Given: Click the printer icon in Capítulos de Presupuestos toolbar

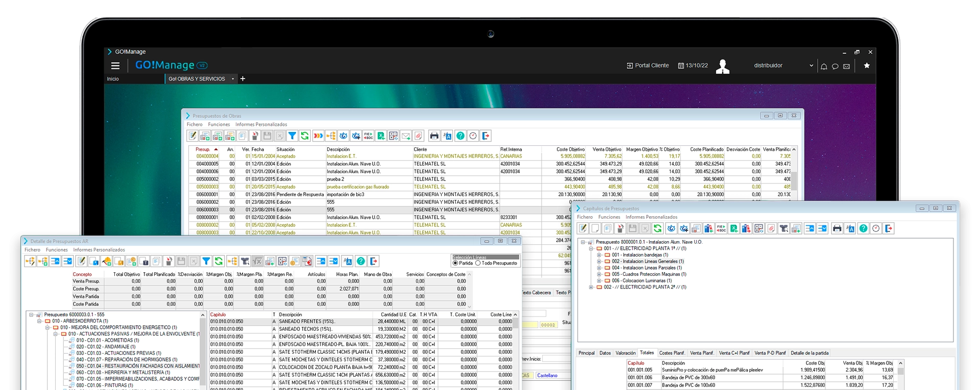Looking at the screenshot, I should 837,228.
